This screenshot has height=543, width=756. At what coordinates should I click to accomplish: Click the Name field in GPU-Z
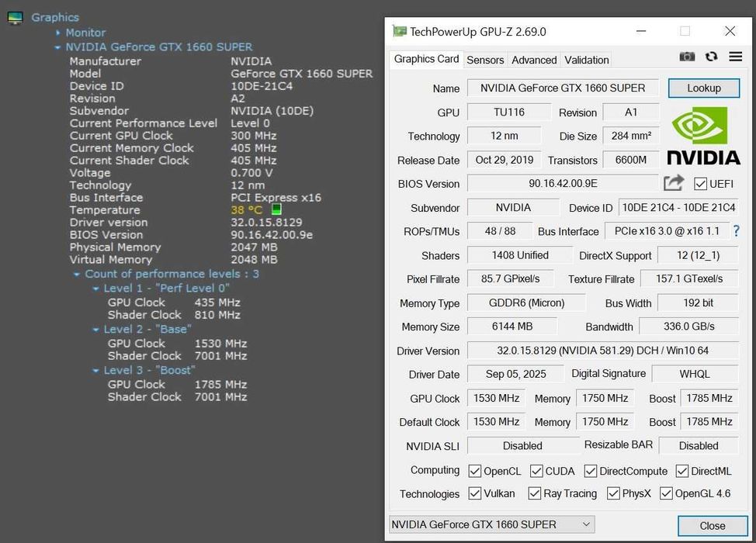pyautogui.click(x=563, y=88)
